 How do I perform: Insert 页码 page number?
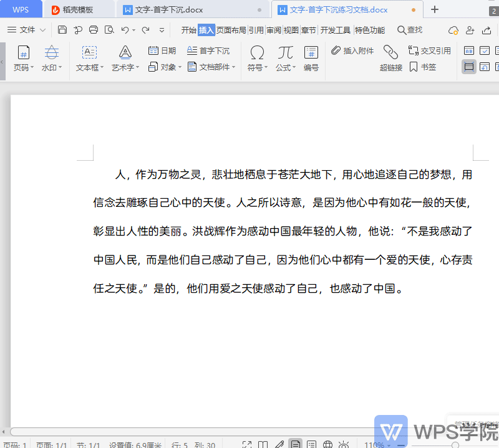point(24,58)
